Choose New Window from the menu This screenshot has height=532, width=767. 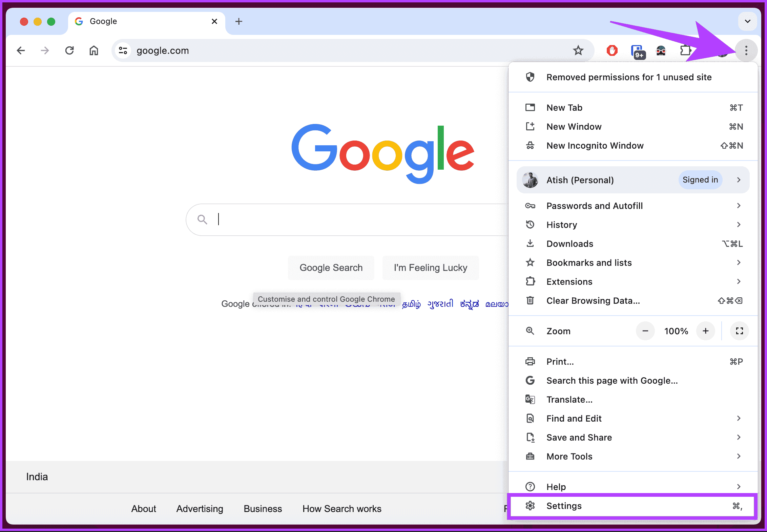click(x=633, y=127)
